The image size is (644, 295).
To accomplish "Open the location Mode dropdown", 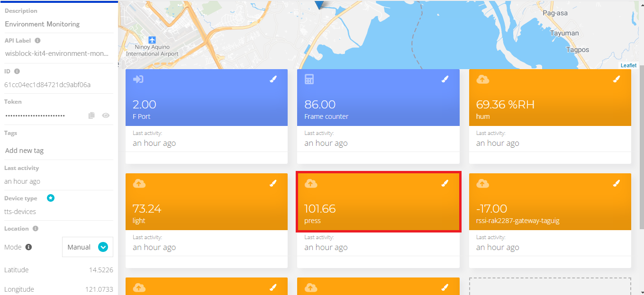I will tap(103, 247).
